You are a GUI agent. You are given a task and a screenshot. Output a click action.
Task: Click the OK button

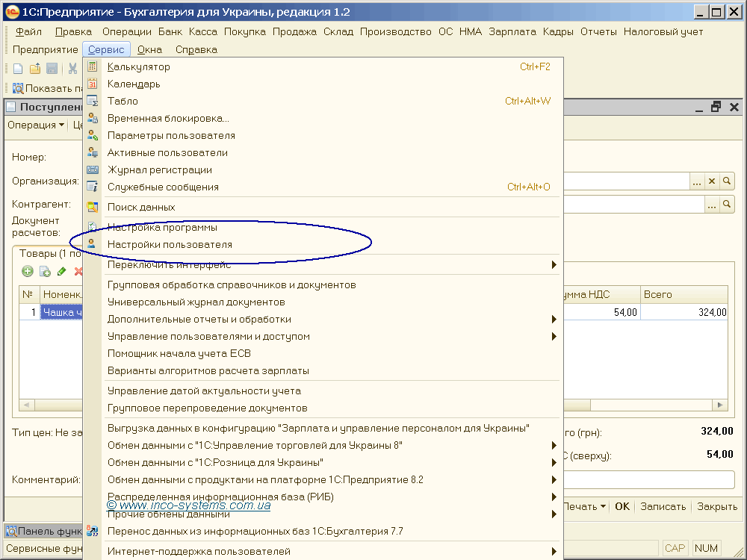(622, 506)
